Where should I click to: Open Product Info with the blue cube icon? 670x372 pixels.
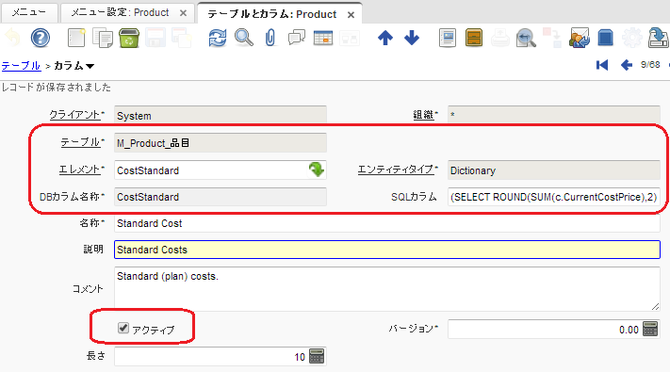point(605,38)
